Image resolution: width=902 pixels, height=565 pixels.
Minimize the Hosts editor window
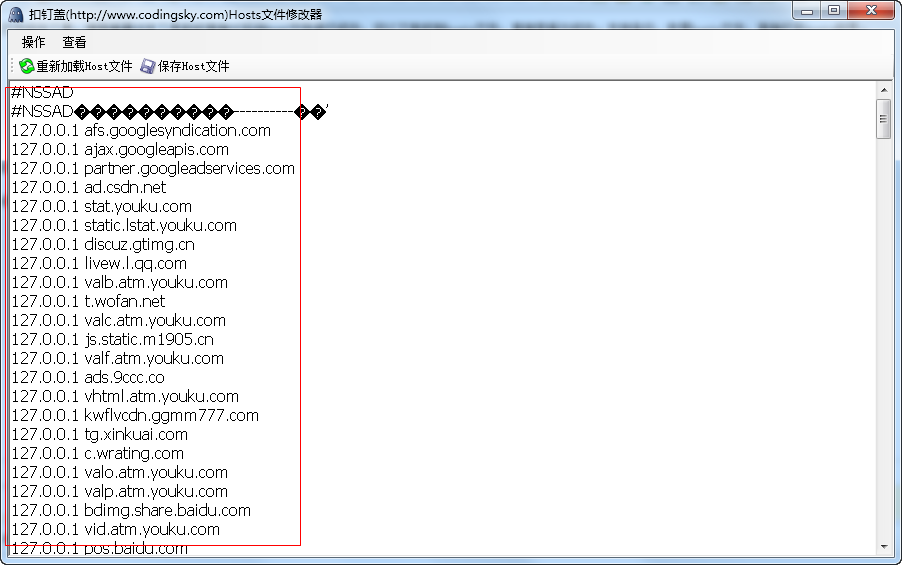point(807,11)
